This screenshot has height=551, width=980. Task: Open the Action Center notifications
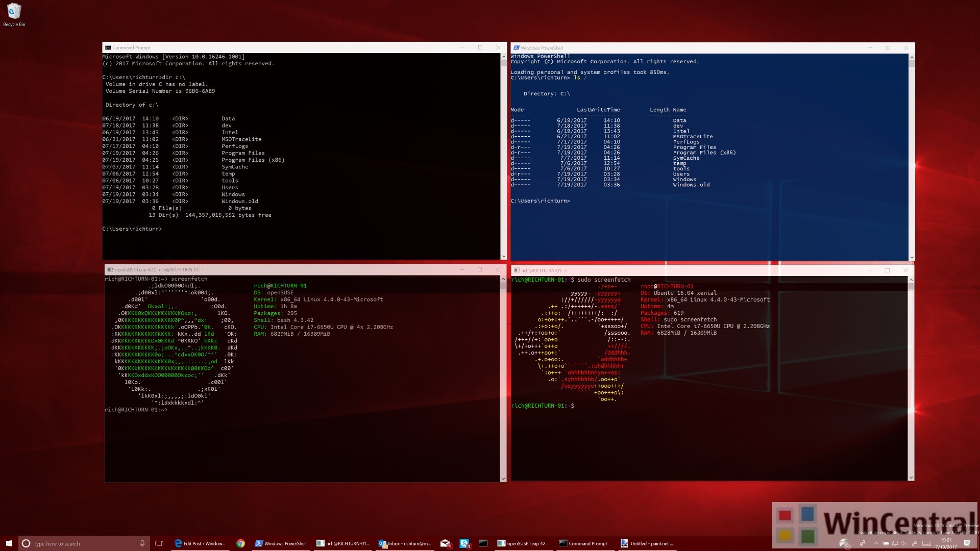coord(967,543)
